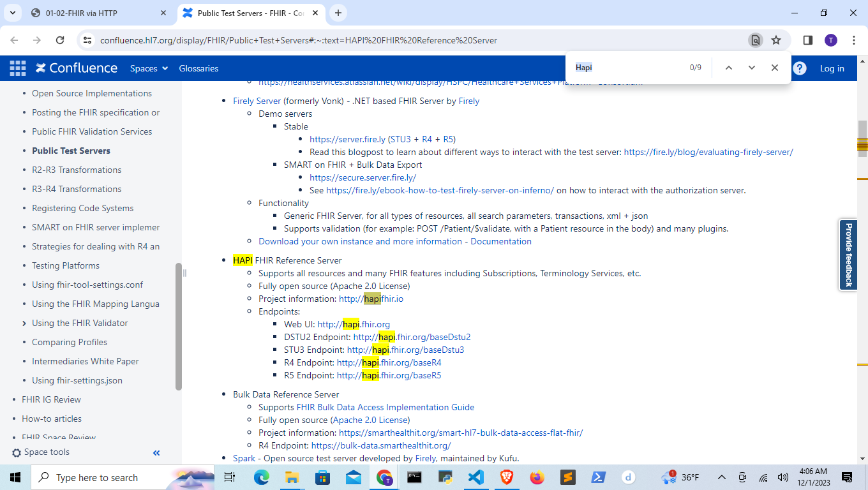Expand Using the FHIR Validator tree item
The image size is (868, 490).
click(24, 323)
